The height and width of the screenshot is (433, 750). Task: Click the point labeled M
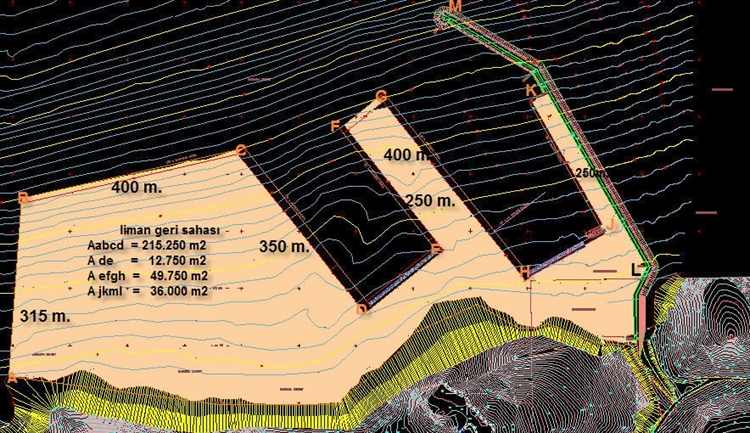pos(455,7)
